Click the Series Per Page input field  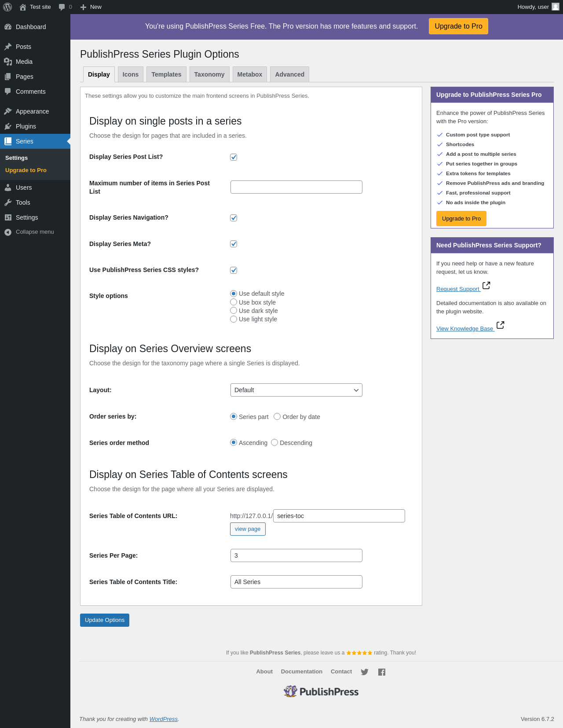(296, 555)
